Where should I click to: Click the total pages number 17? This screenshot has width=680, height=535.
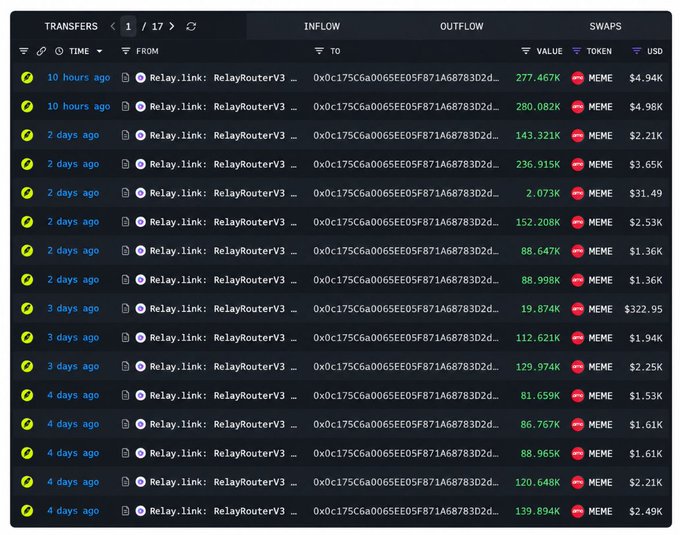tap(157, 26)
